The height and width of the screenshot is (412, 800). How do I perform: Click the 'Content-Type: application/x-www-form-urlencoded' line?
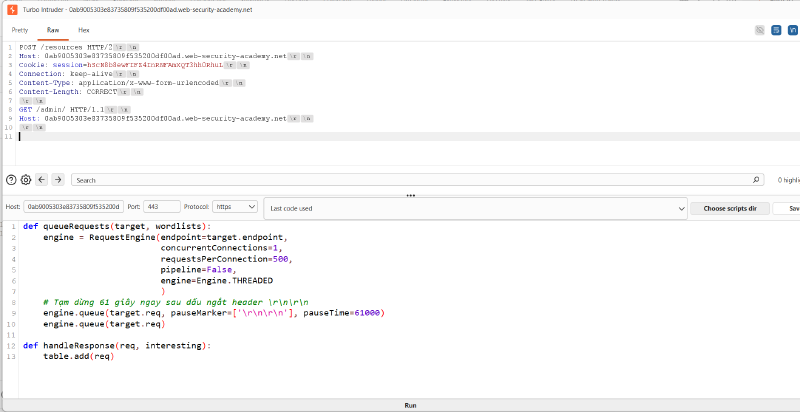(118, 83)
